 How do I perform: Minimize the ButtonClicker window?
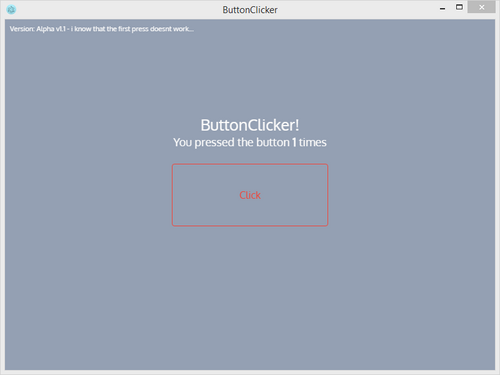pyautogui.click(x=442, y=9)
